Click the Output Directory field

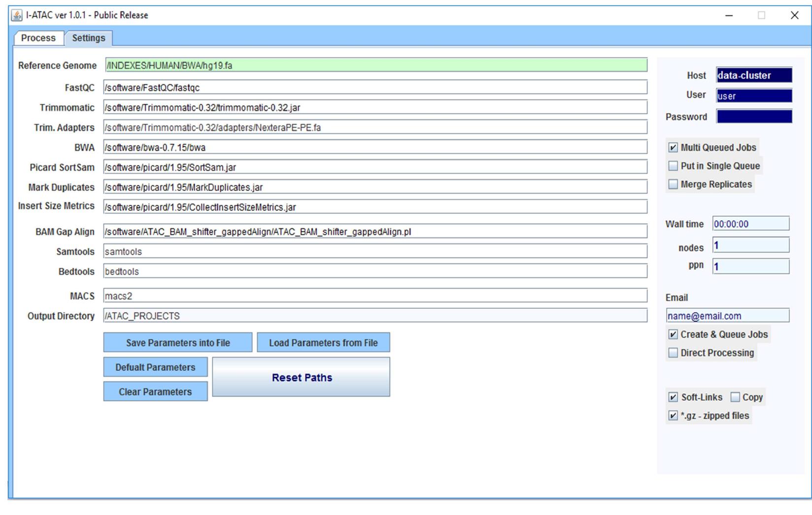(x=375, y=316)
